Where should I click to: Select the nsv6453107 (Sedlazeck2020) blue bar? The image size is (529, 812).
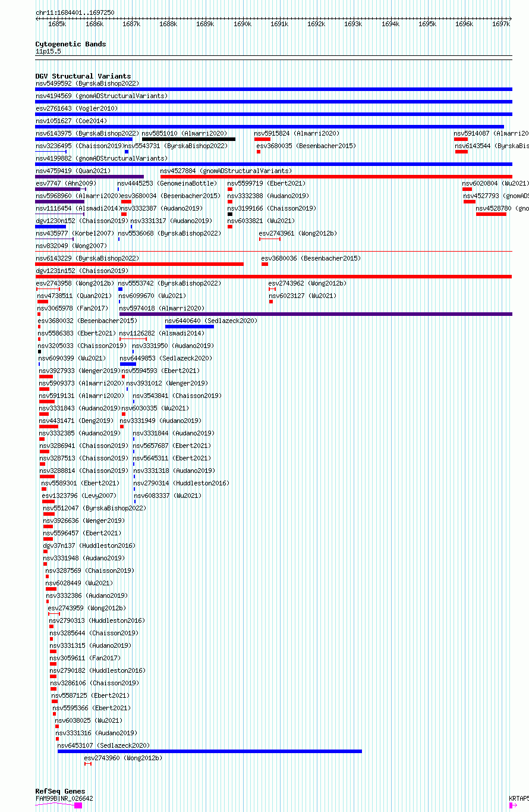coord(209,751)
